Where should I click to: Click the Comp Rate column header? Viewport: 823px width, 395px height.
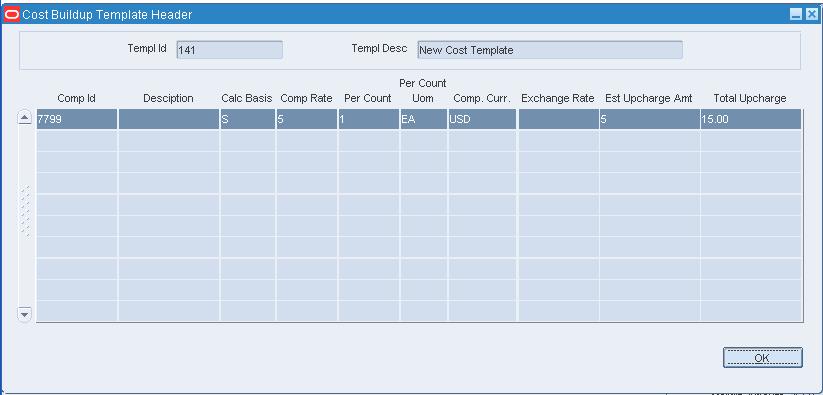pyautogui.click(x=307, y=98)
